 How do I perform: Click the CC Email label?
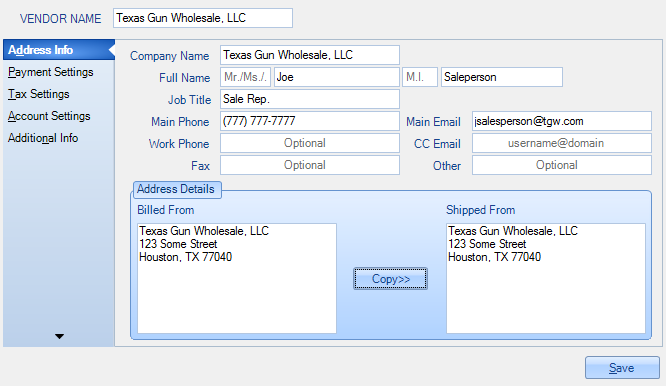coord(437,144)
